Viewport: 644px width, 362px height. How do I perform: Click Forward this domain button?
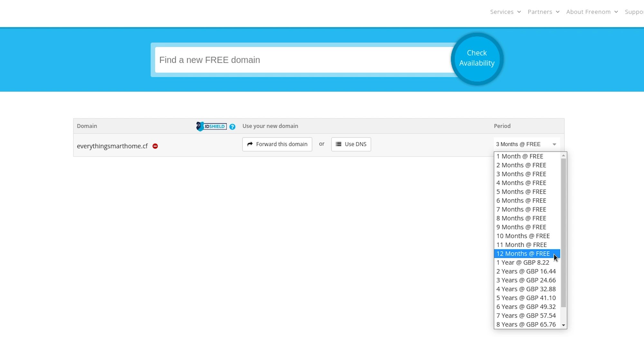coord(277,144)
